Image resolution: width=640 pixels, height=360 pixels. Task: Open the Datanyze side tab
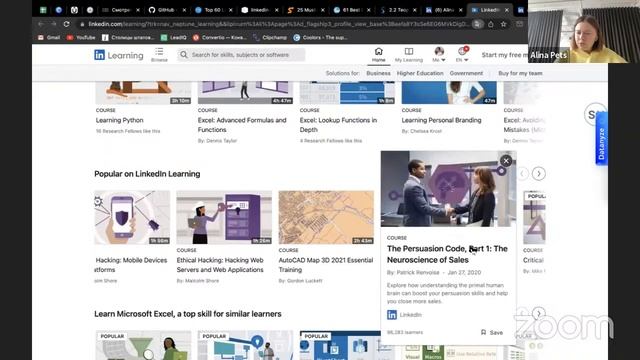tap(602, 139)
